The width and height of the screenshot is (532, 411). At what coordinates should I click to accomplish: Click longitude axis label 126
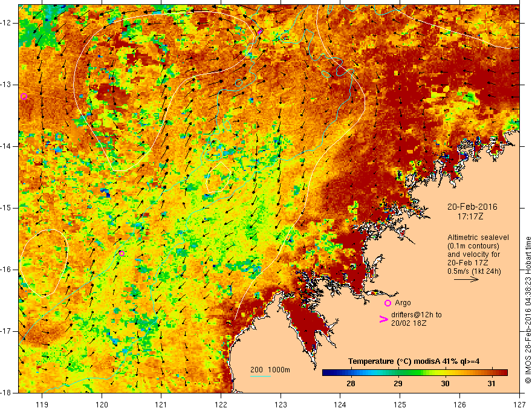(x=459, y=404)
